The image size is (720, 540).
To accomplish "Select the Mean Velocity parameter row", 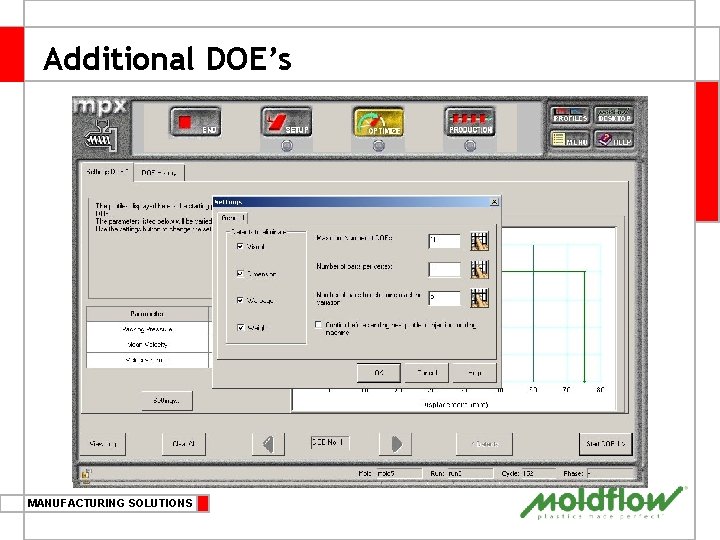I will (147, 344).
